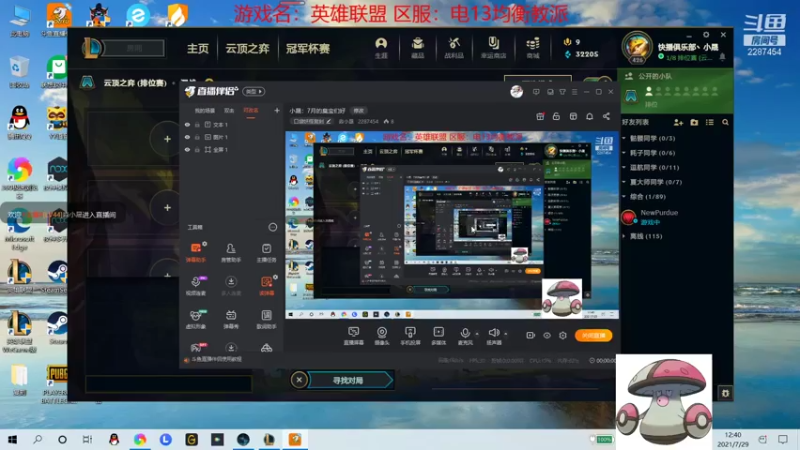The width and height of the screenshot is (800, 450).
Task: Click the gift box icon in 直播伴侣
Action: 540,116
